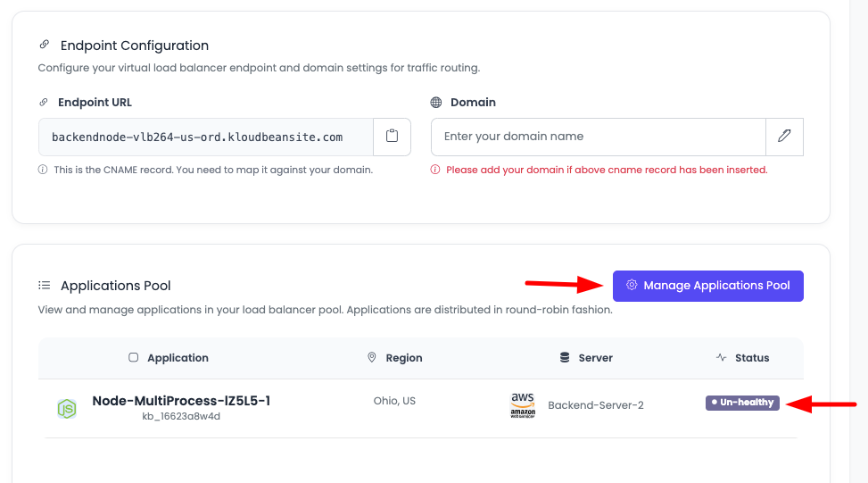Click the Un-healthy status badge
Viewport: 868px width, 483px height.
pos(742,403)
